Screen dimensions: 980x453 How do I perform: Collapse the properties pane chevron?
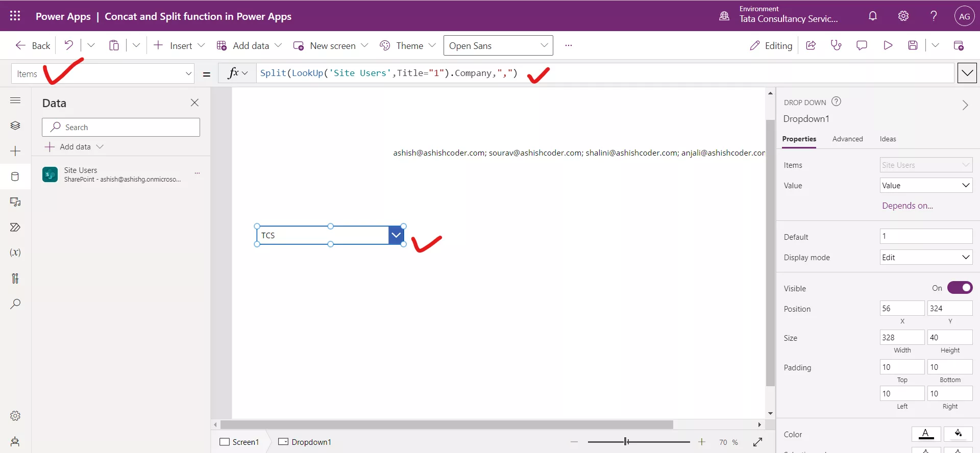tap(965, 105)
